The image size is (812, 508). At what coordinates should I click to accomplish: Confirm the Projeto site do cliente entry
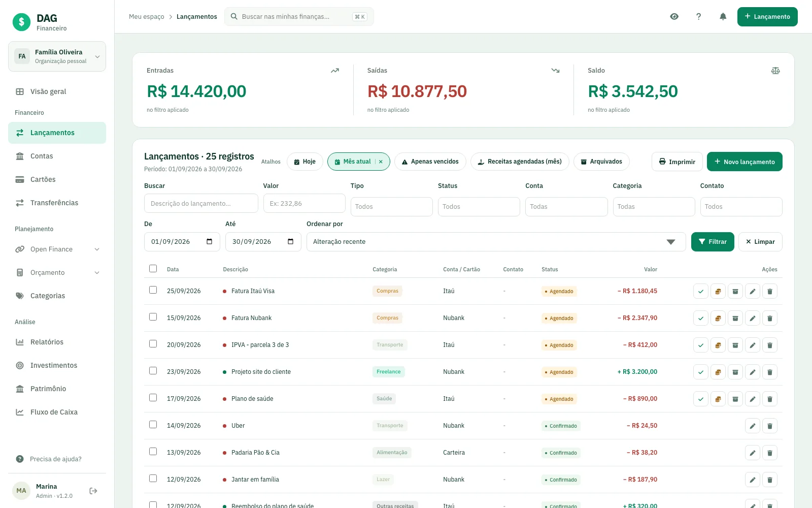[701, 372]
